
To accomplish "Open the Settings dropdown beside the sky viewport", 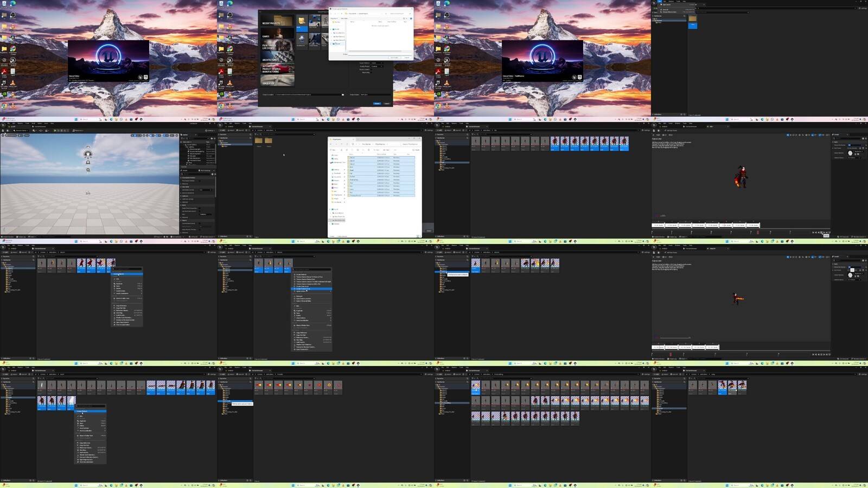I will [210, 130].
